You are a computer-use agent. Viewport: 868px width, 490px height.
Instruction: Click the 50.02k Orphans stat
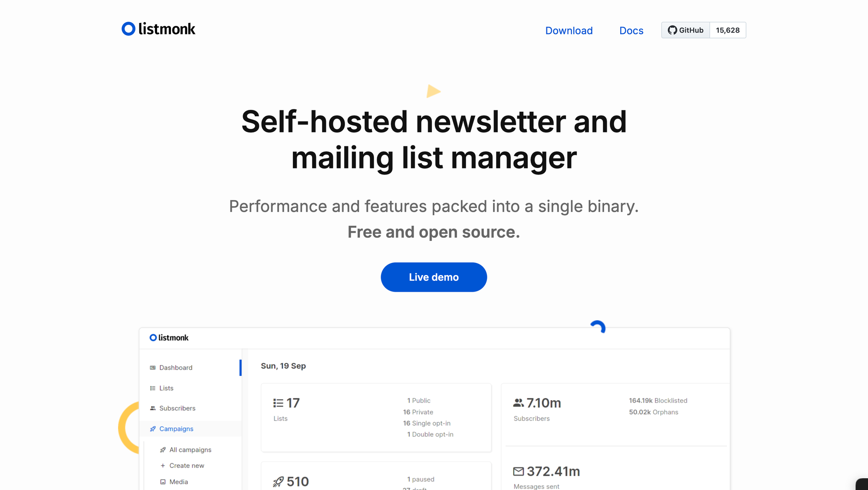[x=654, y=412]
